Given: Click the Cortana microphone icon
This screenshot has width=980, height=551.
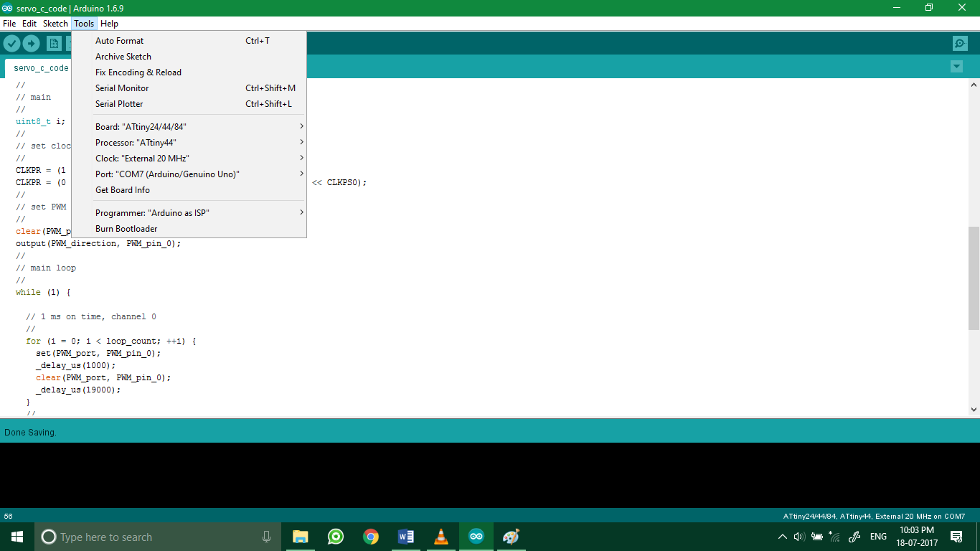Looking at the screenshot, I should [x=267, y=537].
